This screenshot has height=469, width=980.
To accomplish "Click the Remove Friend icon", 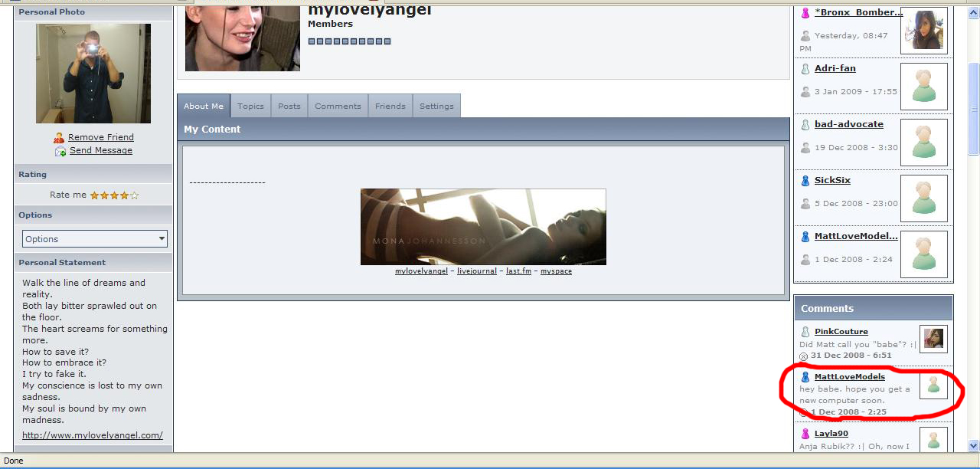I will pyautogui.click(x=59, y=138).
